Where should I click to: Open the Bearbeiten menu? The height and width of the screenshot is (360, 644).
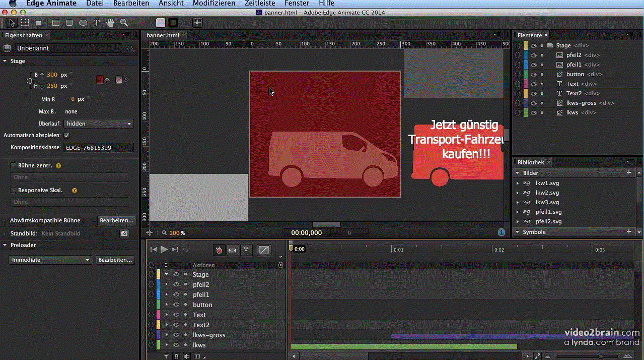click(131, 4)
